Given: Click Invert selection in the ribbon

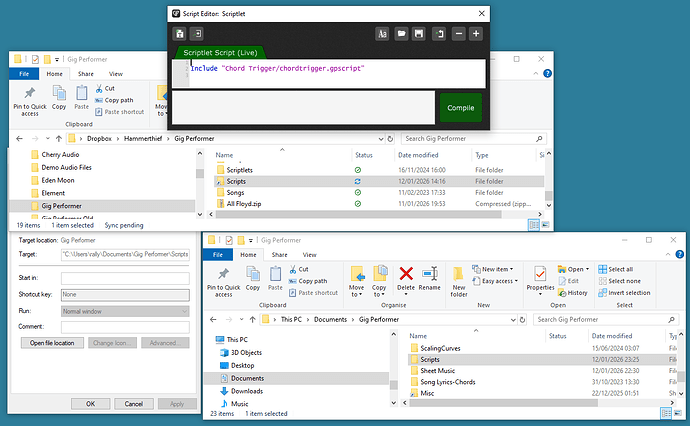Looking at the screenshot, I should point(625,293).
